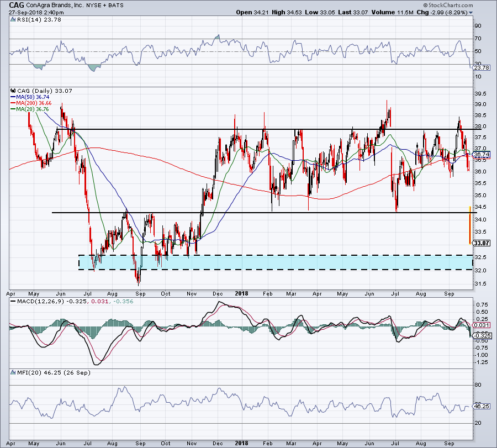497x448 pixels.
Task: Click the RSI(14) panel label
Action: [38, 20]
